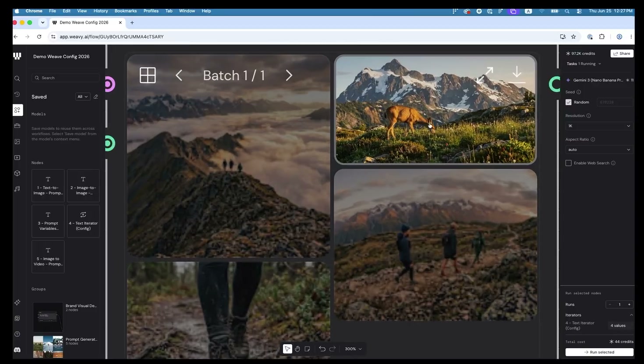This screenshot has height=364, width=644.
Task: Expand the Tasks 1 Running dropdown
Action: tap(584, 64)
